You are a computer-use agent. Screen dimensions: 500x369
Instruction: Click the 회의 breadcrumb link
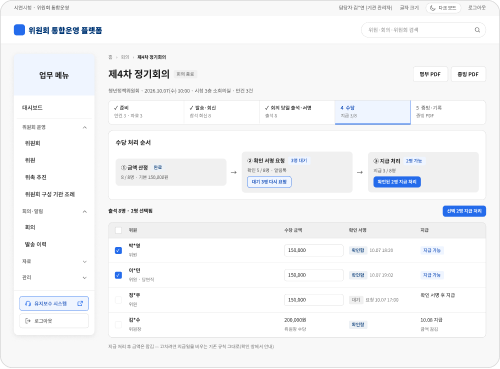pyautogui.click(x=125, y=57)
